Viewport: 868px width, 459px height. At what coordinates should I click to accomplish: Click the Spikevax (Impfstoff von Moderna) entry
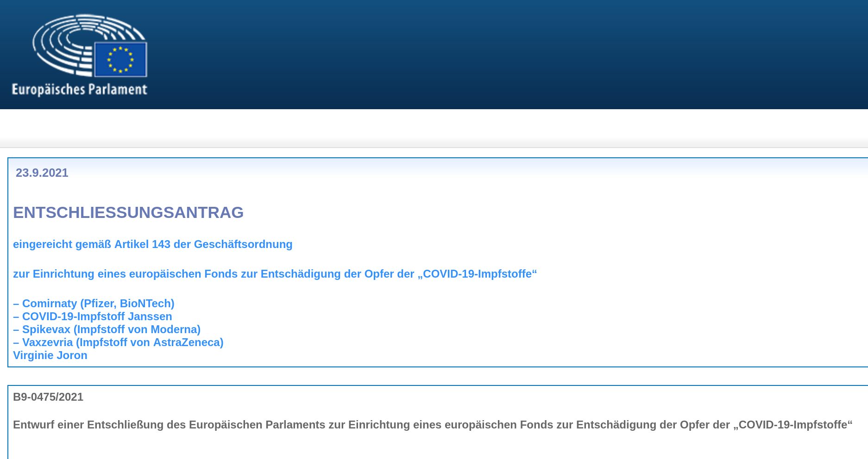point(107,329)
